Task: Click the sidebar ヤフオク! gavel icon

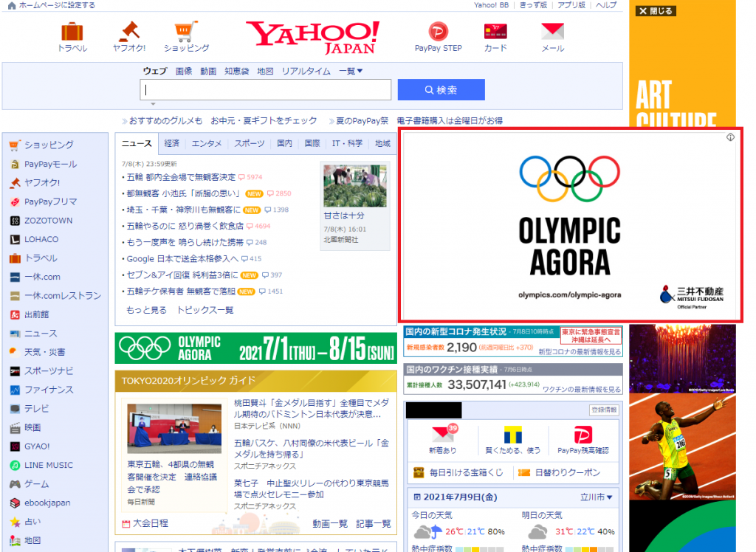Action: click(x=15, y=183)
